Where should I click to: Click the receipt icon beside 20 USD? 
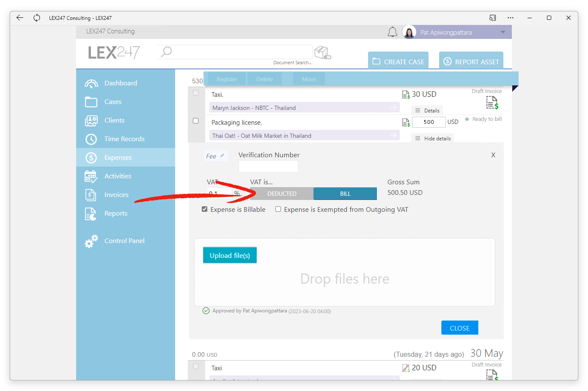pyautogui.click(x=406, y=368)
